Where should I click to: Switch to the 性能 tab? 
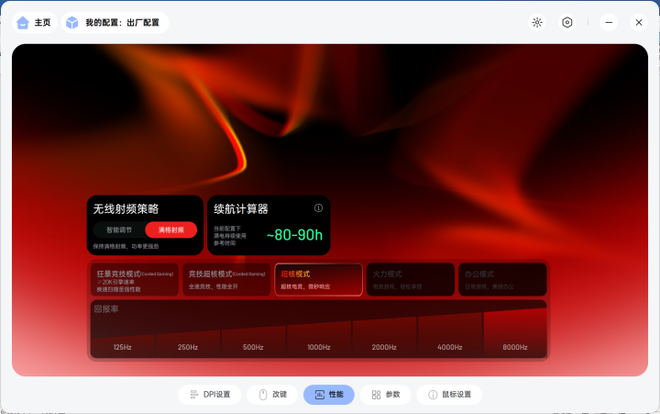coord(329,395)
